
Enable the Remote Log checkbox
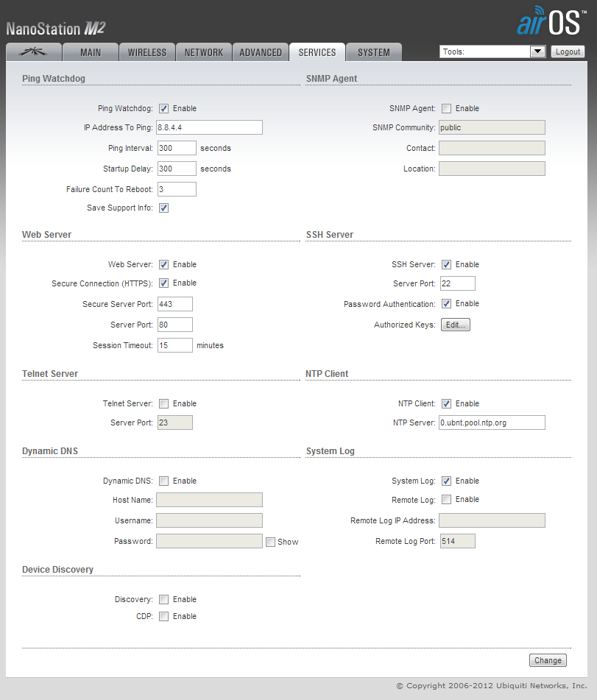pos(447,500)
